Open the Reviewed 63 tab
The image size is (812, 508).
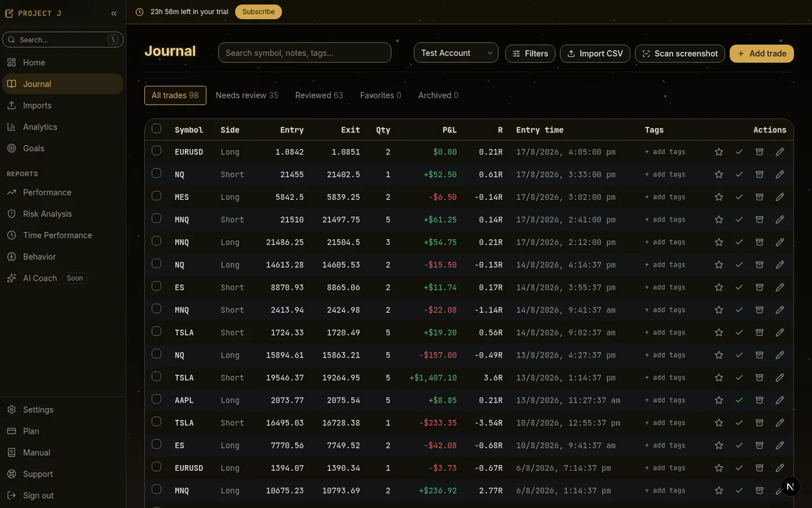(x=319, y=95)
